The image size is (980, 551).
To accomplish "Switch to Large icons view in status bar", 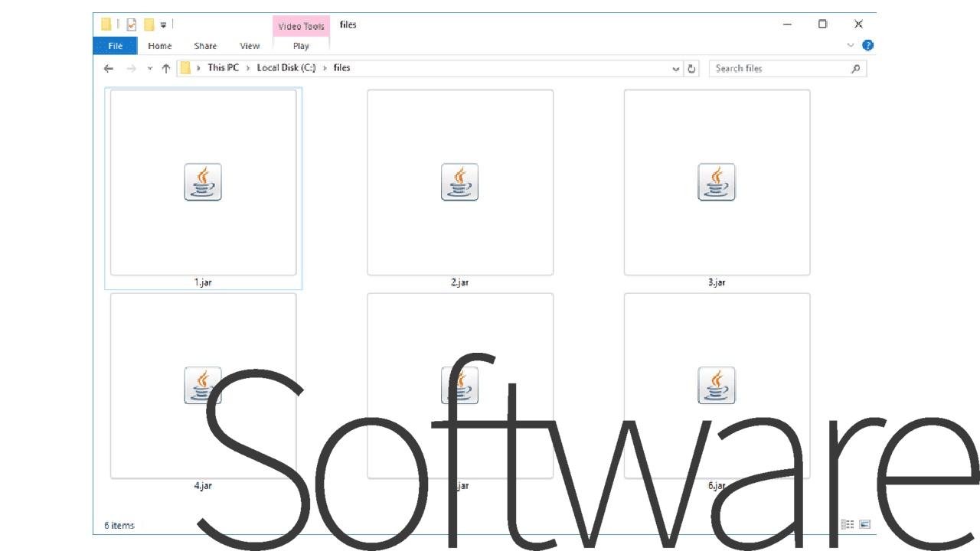I will coord(865,524).
